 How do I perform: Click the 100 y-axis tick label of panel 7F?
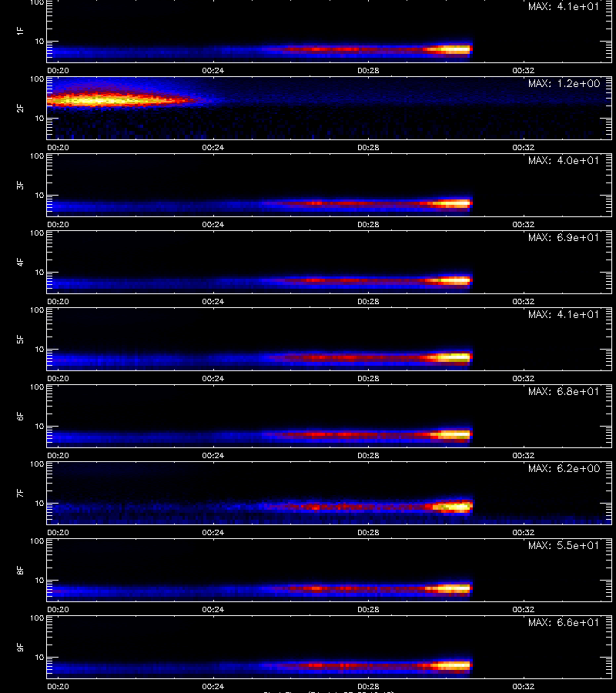coord(37,464)
